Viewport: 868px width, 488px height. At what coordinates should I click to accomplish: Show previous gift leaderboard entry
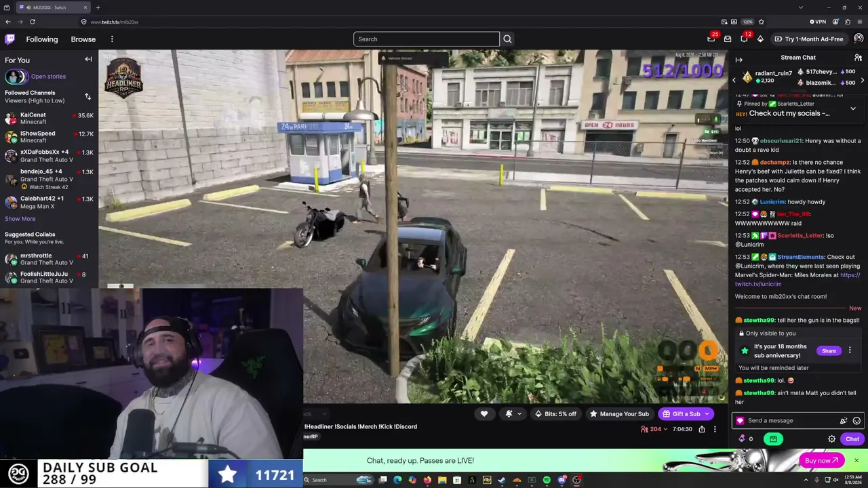[x=734, y=81]
